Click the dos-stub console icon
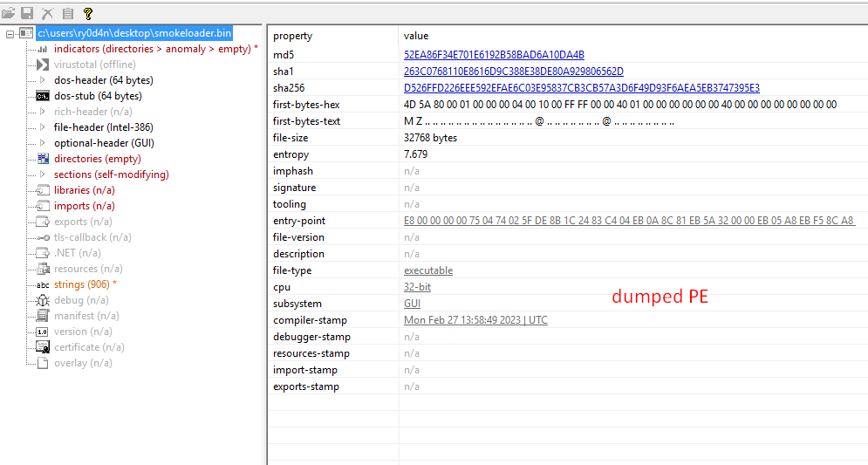This screenshot has width=868, height=465. (x=43, y=96)
